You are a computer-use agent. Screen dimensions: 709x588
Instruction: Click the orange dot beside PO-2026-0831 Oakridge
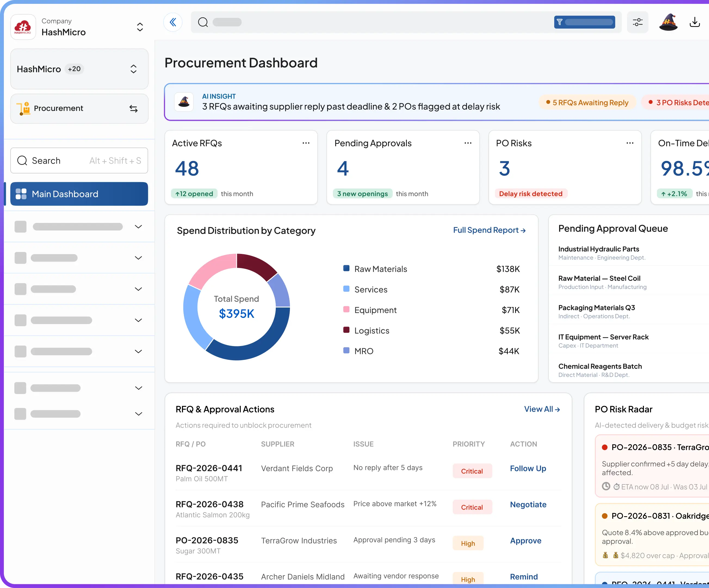tap(605, 516)
